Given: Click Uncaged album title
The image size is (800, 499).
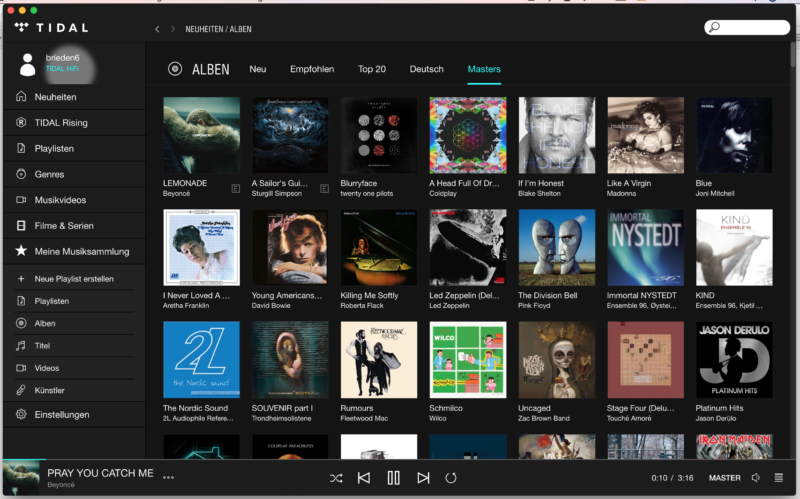Looking at the screenshot, I should [534, 408].
